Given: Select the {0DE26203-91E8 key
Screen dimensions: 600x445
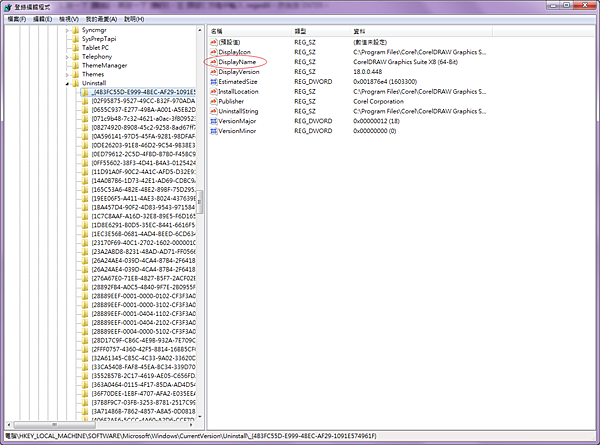Looking at the screenshot, I should coord(143,145).
